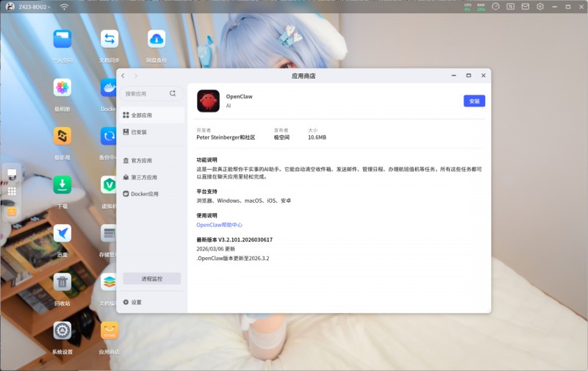Select 第三方应用 in the sidebar
The image size is (588, 371).
152,177
